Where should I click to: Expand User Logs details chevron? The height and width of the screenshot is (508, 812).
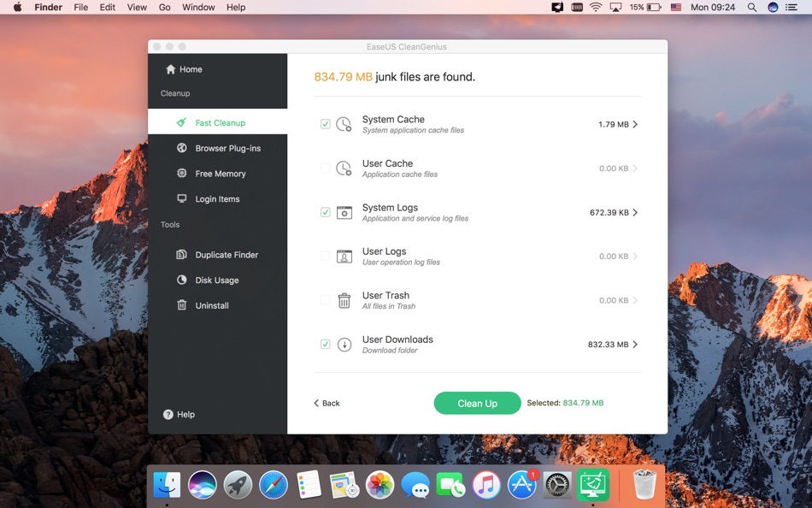click(635, 256)
